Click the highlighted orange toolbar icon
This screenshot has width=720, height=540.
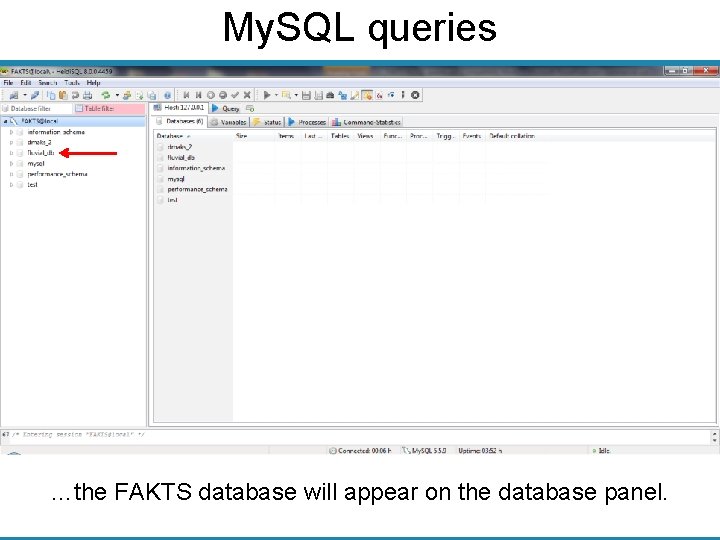[367, 95]
